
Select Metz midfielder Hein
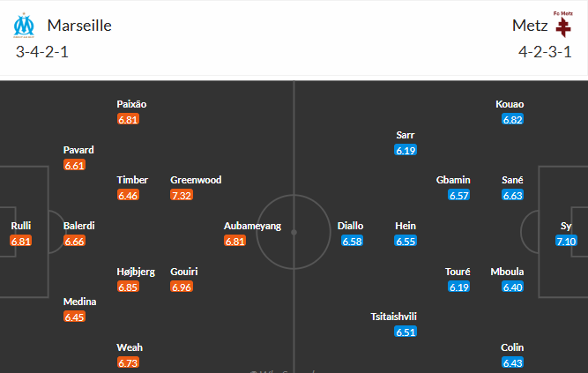406,226
